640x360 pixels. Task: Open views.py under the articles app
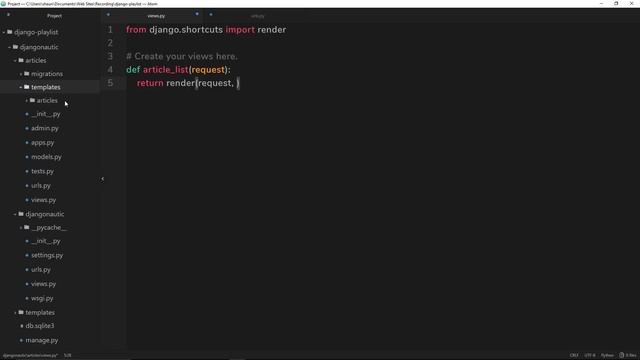coord(44,200)
